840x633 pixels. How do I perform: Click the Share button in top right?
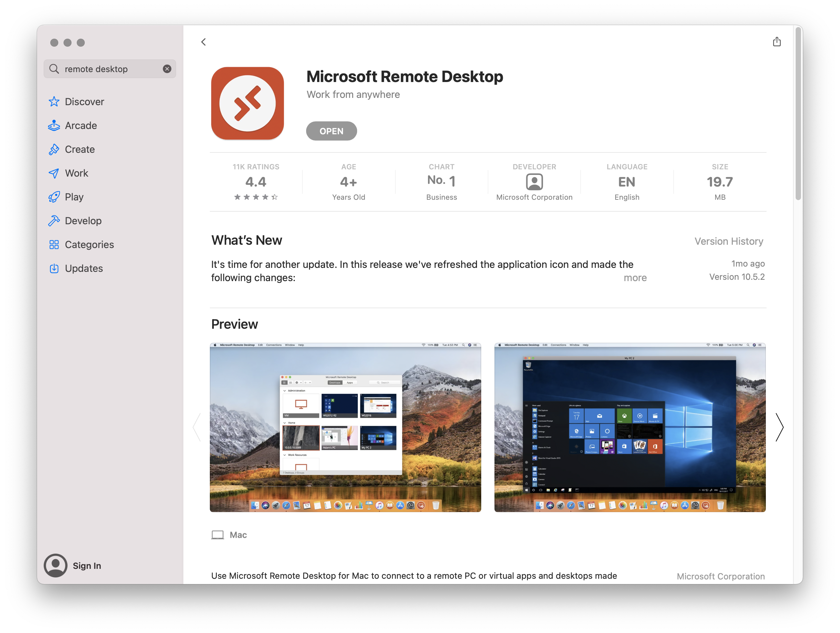(x=776, y=42)
